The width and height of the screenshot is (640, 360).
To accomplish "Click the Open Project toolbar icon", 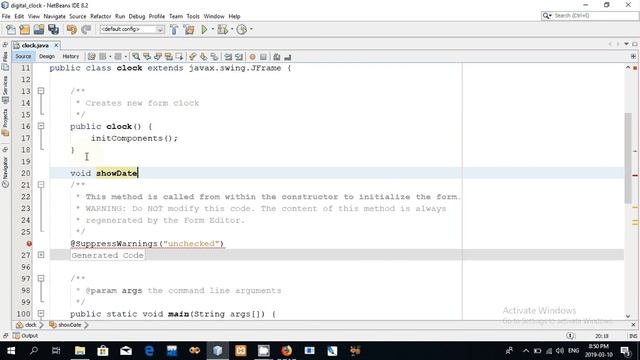I will point(39,29).
